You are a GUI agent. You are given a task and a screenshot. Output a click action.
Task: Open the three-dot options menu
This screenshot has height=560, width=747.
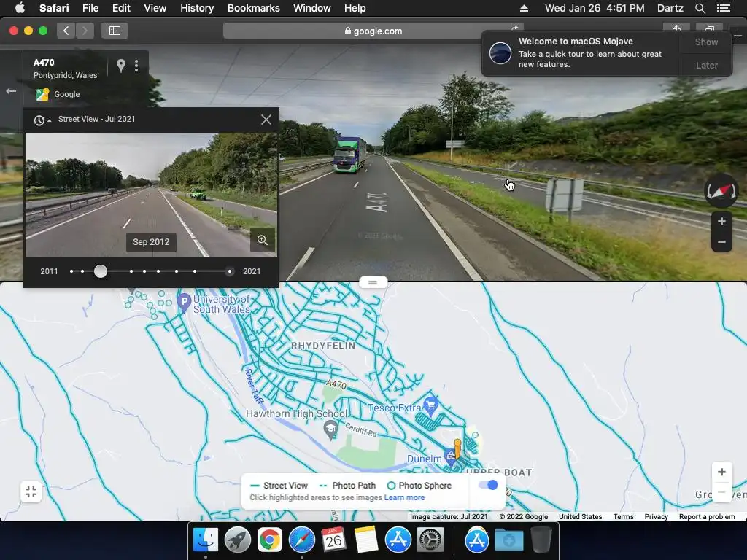click(x=136, y=66)
